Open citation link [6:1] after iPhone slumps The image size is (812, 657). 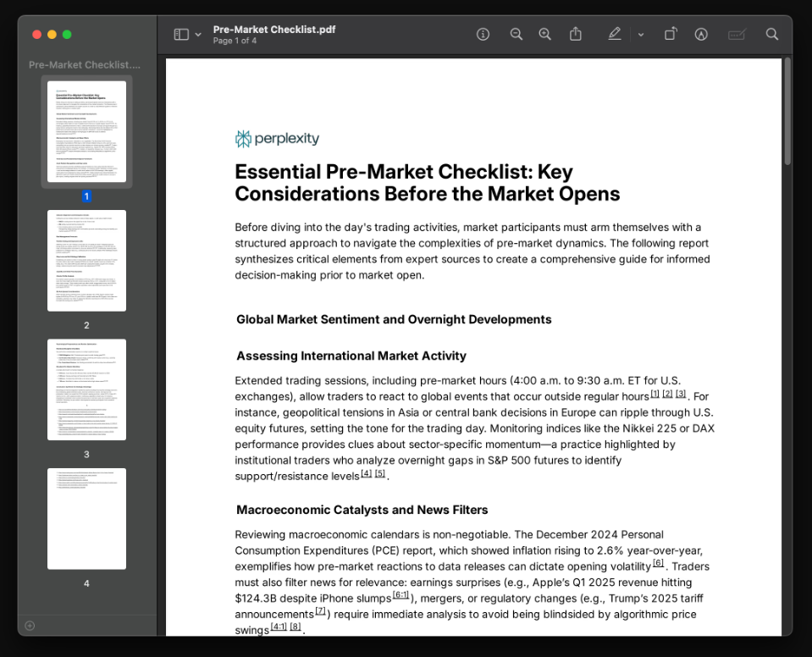[x=400, y=595]
